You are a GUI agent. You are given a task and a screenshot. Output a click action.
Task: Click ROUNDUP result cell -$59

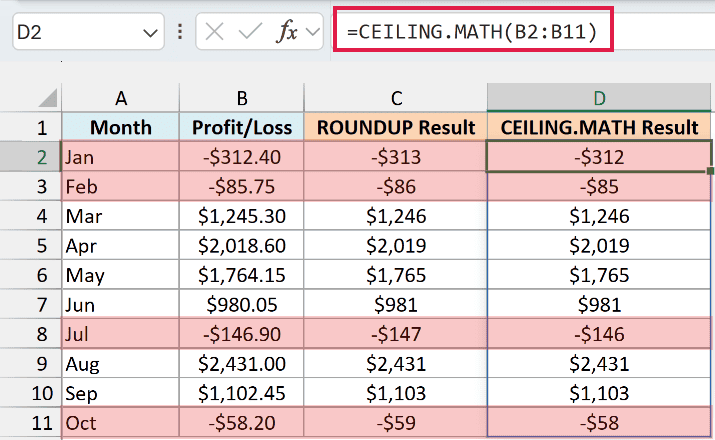click(395, 423)
